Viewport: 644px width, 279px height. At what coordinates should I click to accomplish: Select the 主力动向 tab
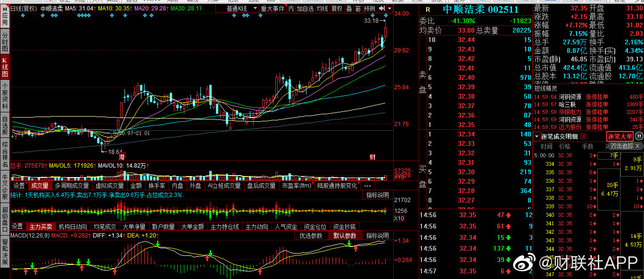point(257,227)
